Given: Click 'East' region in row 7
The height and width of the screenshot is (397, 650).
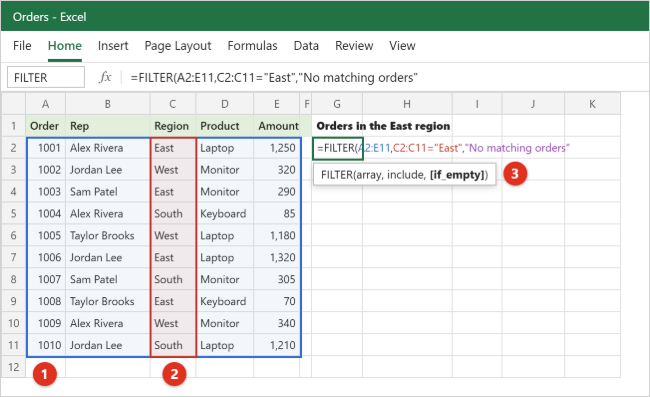Looking at the screenshot, I should [x=172, y=257].
